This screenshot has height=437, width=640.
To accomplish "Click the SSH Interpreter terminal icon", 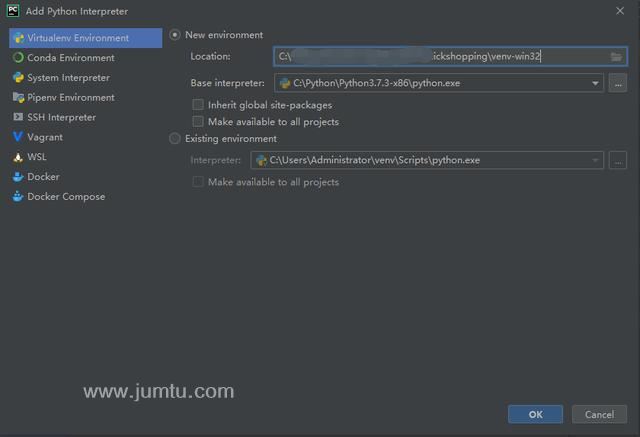I will [18, 117].
